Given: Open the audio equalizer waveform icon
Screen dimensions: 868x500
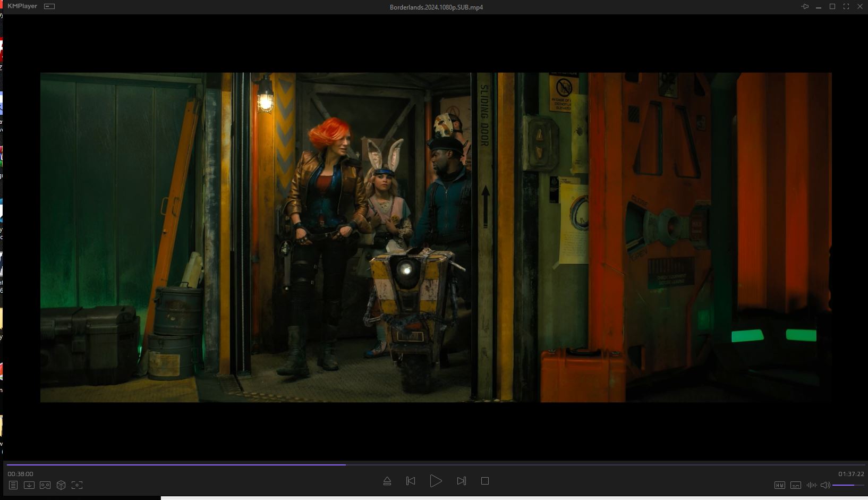Looking at the screenshot, I should [x=811, y=485].
